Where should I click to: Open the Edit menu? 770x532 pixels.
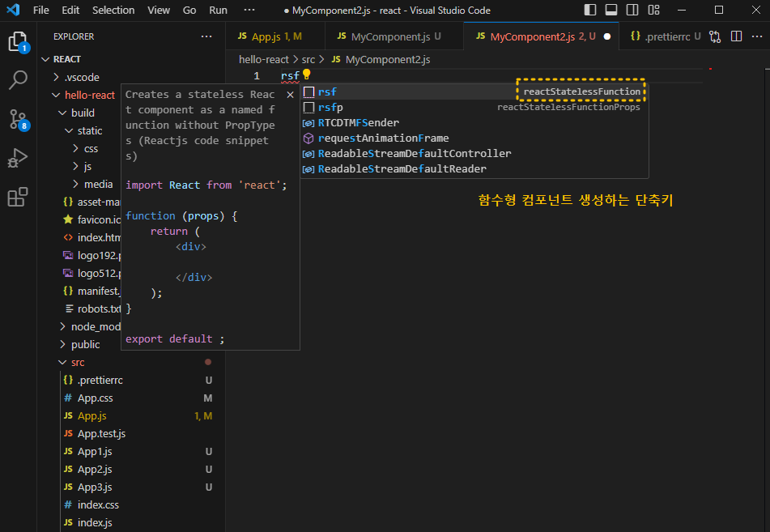coord(70,10)
